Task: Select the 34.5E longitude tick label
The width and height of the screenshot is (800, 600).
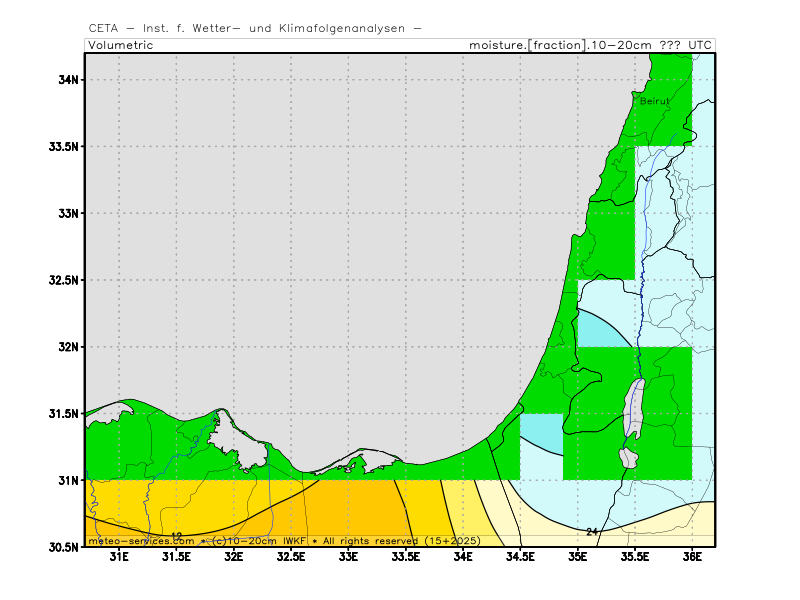Action: pyautogui.click(x=520, y=557)
